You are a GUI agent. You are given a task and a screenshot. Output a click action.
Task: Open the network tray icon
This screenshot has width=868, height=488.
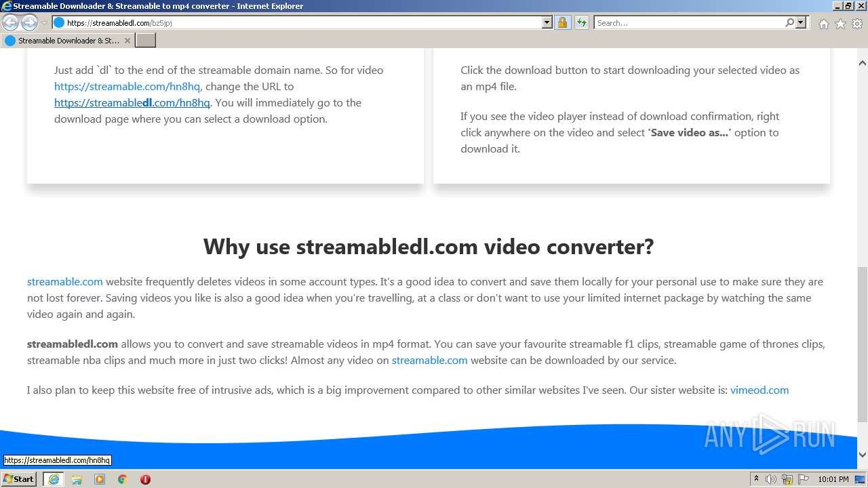point(787,479)
